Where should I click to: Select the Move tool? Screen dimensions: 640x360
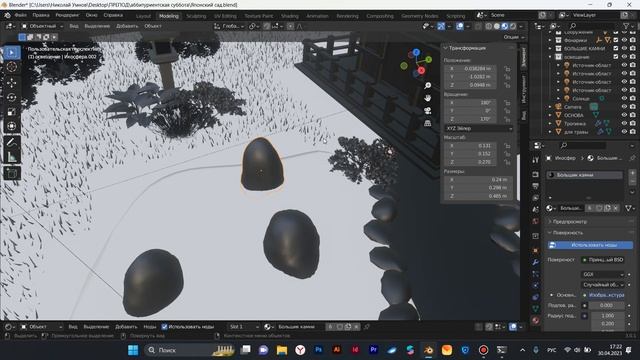click(x=11, y=82)
